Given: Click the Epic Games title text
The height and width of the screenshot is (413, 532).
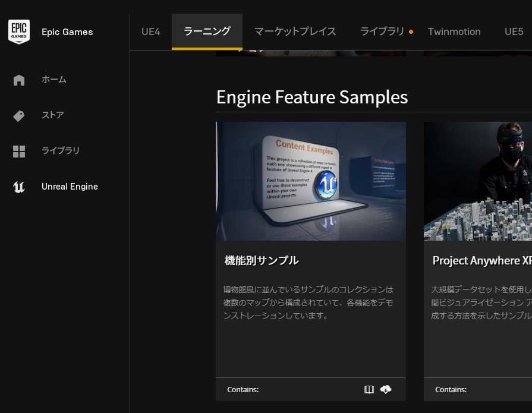Looking at the screenshot, I should click(x=67, y=32).
